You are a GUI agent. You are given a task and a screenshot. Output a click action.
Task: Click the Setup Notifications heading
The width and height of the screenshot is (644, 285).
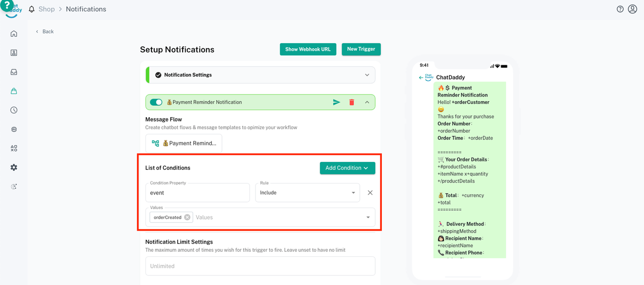tap(177, 49)
